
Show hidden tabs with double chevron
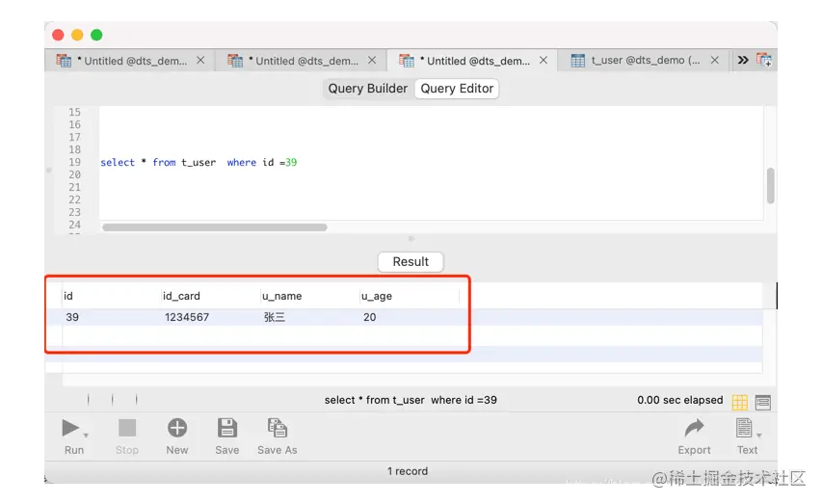coord(743,61)
